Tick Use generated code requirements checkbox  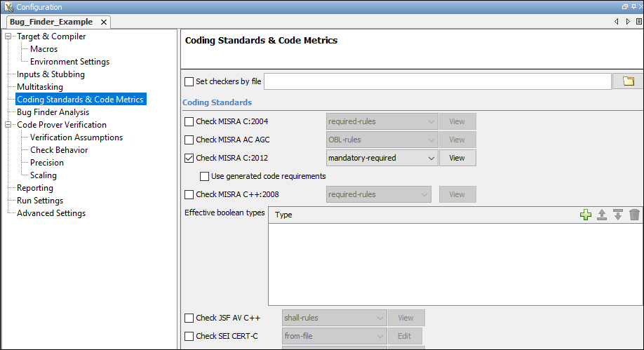pos(205,176)
